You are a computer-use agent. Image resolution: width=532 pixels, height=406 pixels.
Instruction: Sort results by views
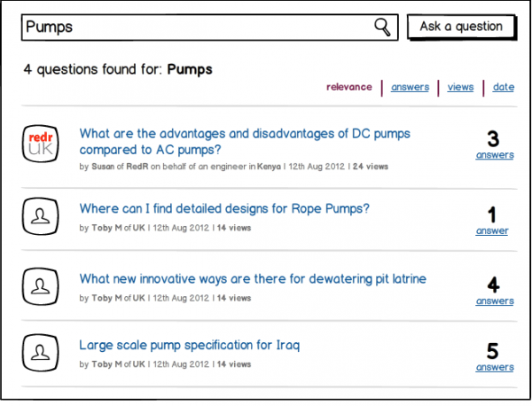tap(460, 87)
